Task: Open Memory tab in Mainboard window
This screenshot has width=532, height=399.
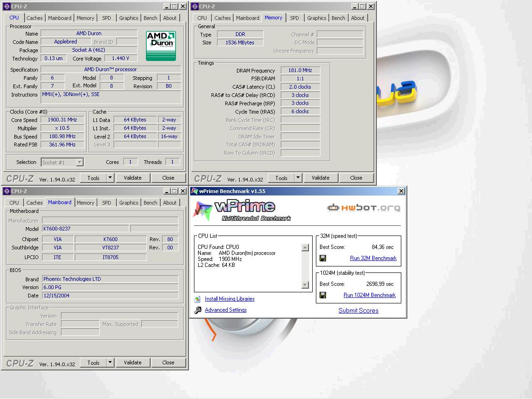Action: click(85, 203)
